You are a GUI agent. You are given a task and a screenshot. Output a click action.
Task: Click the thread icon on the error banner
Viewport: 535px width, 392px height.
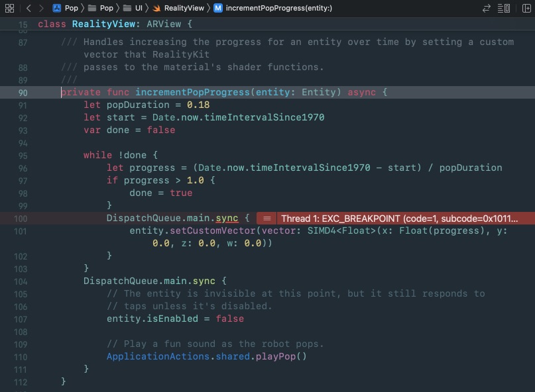click(x=267, y=218)
